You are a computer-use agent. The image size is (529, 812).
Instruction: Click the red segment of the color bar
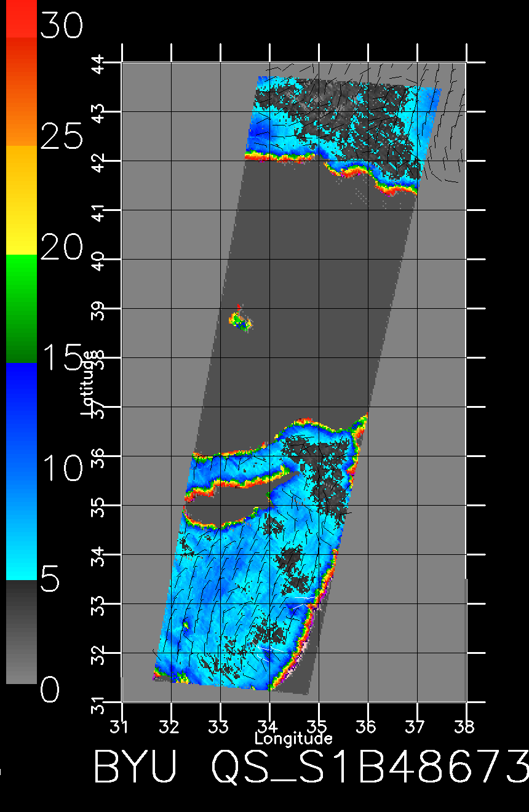pyautogui.click(x=21, y=18)
